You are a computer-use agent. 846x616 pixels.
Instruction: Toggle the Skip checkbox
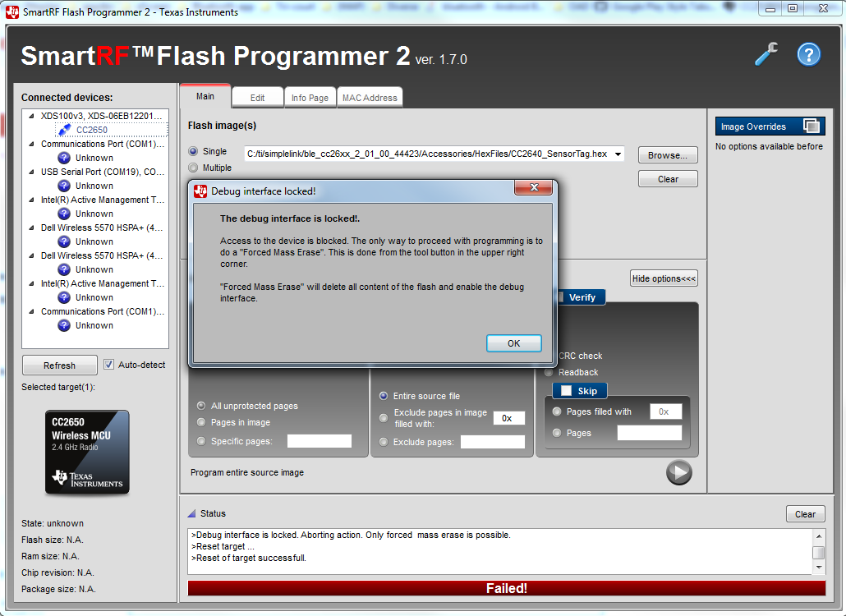coord(566,391)
